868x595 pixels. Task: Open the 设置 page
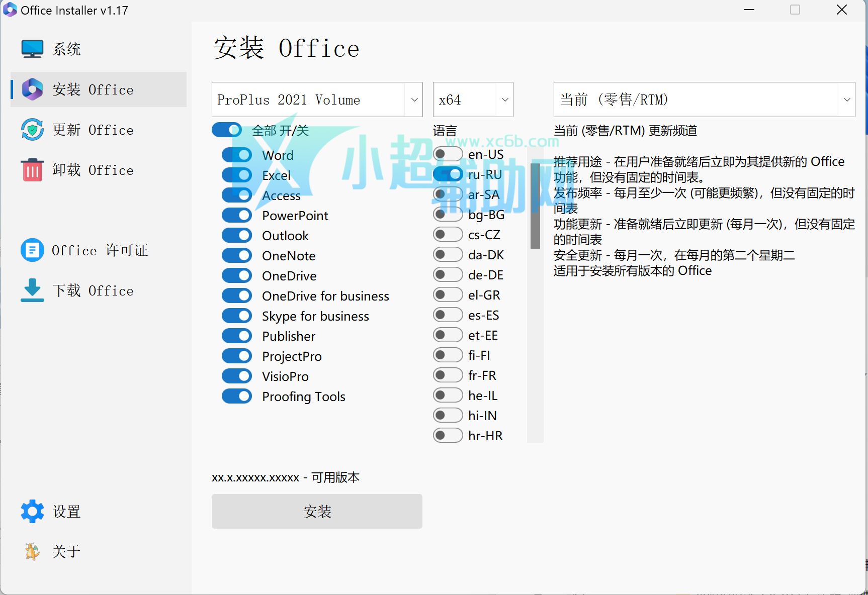point(99,512)
